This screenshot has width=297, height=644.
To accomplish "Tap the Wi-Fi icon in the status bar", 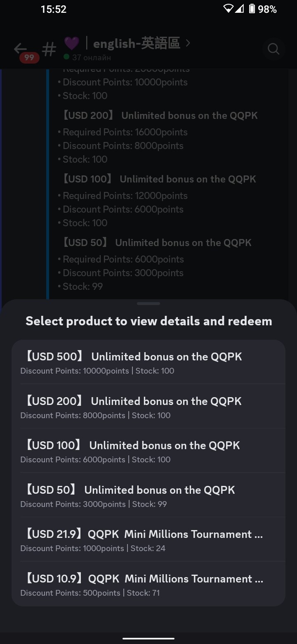I will (x=228, y=9).
